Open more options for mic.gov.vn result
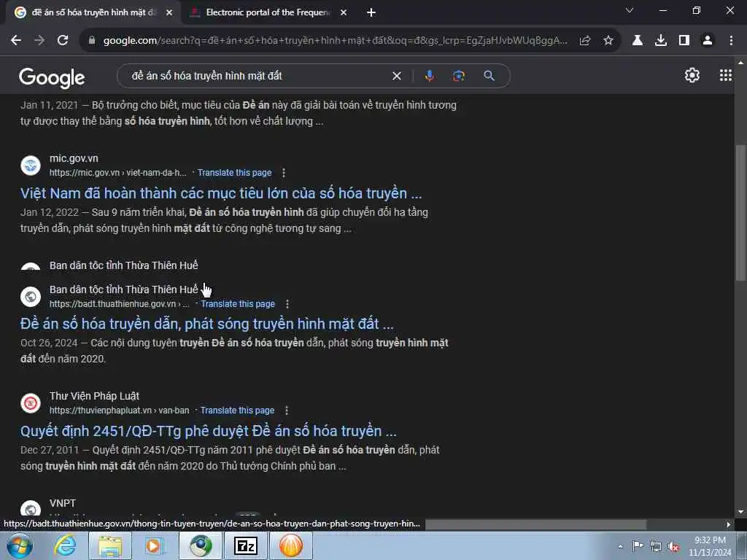 [x=284, y=173]
